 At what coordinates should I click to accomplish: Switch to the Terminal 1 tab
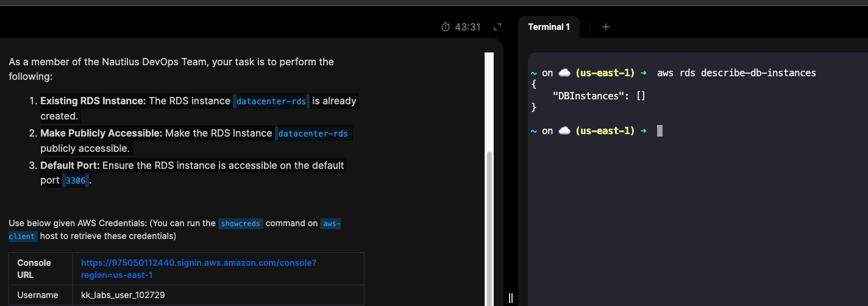point(549,27)
